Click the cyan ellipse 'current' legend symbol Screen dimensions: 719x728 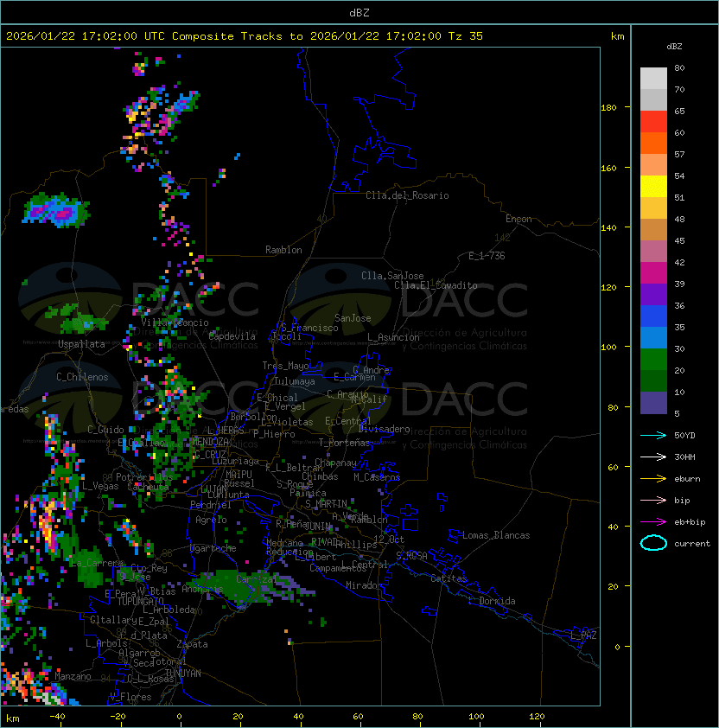tap(653, 543)
